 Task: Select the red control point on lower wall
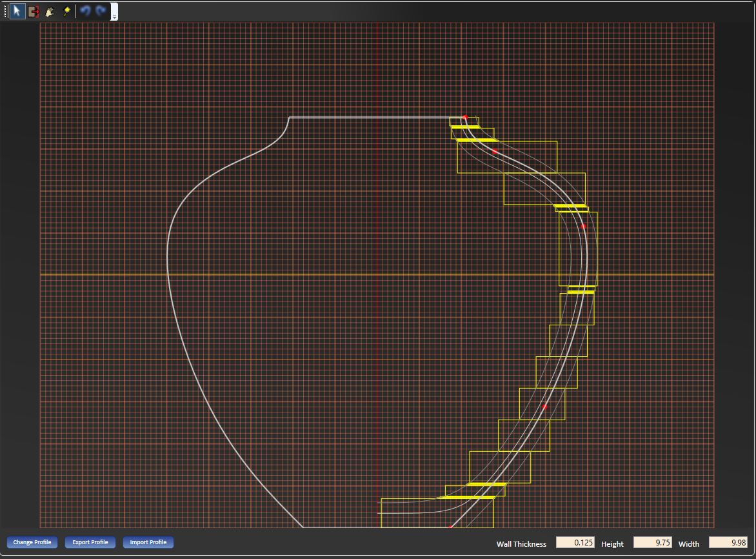point(544,407)
